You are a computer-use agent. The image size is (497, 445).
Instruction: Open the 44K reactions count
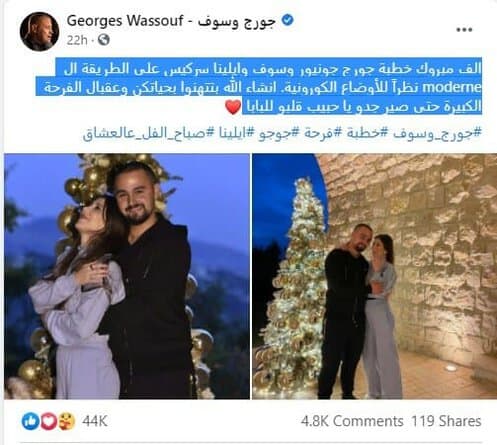pyautogui.click(x=95, y=421)
